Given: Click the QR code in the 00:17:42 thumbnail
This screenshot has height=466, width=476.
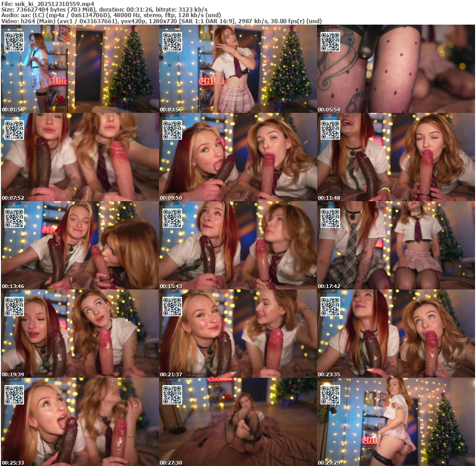Looking at the screenshot, I should 331,218.
